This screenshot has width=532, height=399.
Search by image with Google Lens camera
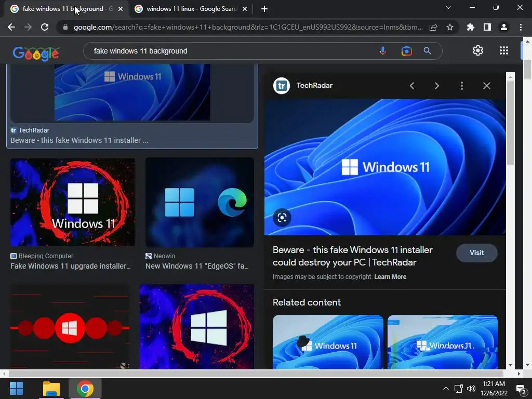(x=406, y=51)
